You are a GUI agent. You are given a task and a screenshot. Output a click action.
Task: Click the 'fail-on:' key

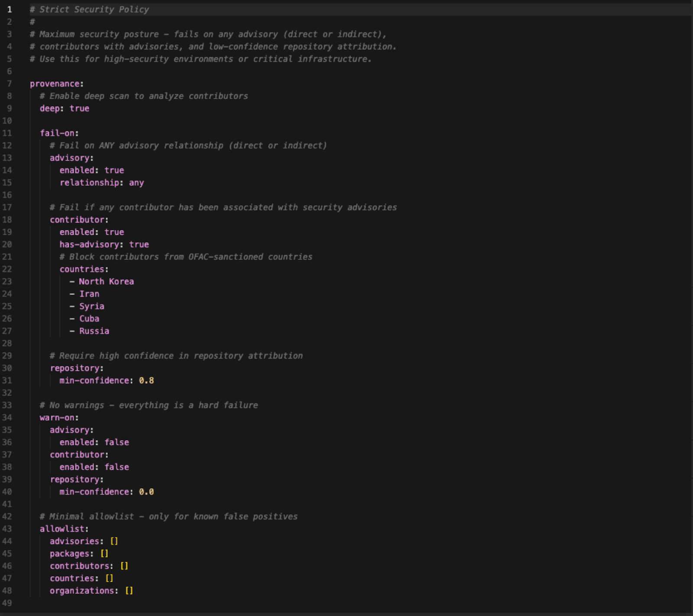tap(59, 133)
